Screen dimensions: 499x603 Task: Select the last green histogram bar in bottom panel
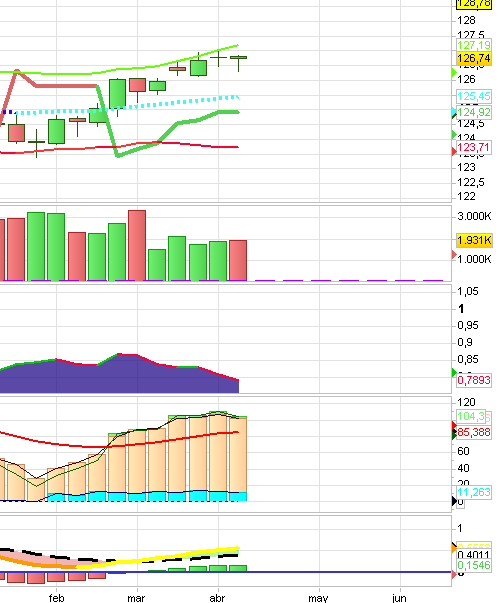click(x=238, y=568)
